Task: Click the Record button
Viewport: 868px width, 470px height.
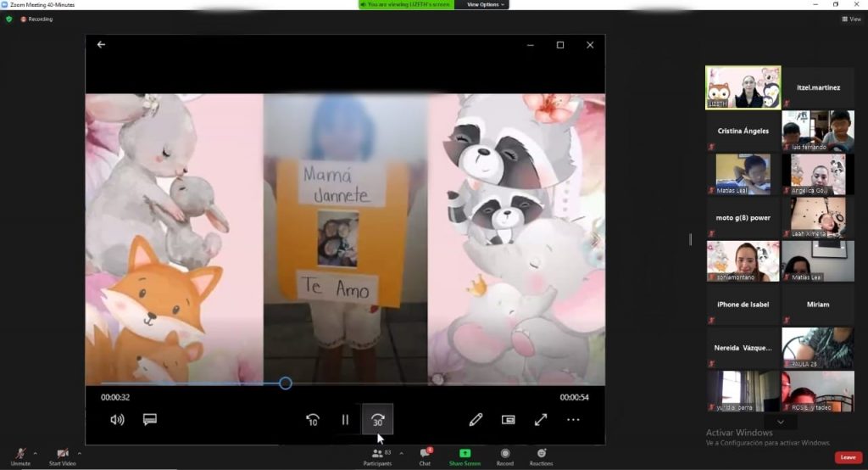Action: [x=505, y=456]
